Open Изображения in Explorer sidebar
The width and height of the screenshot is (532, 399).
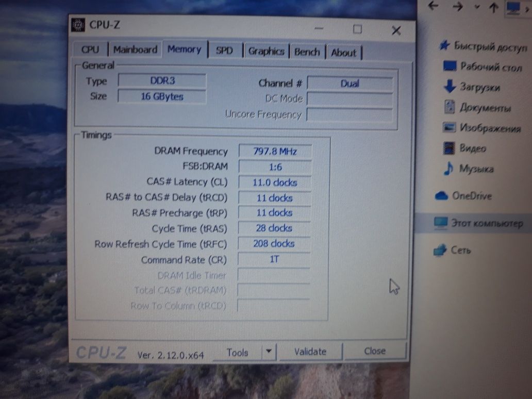click(x=490, y=128)
